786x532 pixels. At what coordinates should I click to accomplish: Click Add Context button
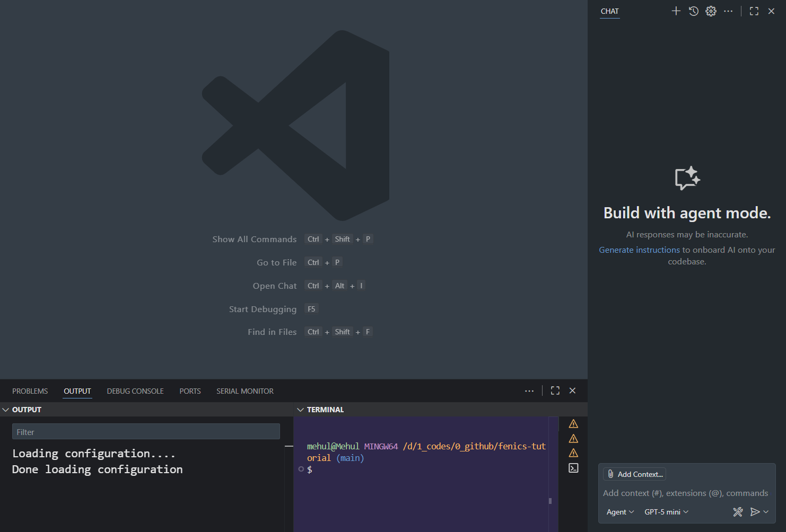tap(634, 474)
